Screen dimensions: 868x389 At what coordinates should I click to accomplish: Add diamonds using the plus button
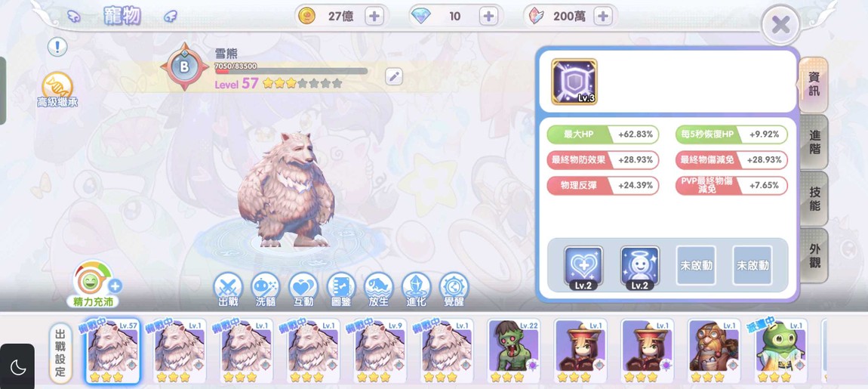488,17
